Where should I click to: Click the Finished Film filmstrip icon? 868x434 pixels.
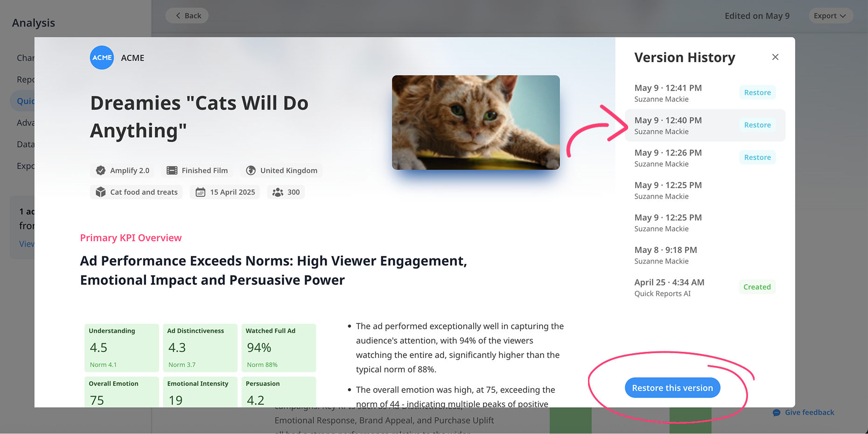point(172,171)
